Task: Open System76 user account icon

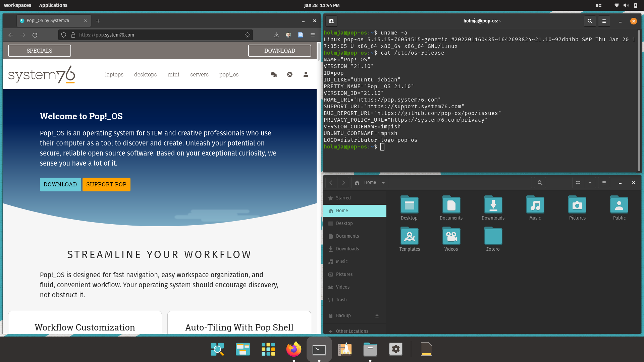Action: coord(306,74)
